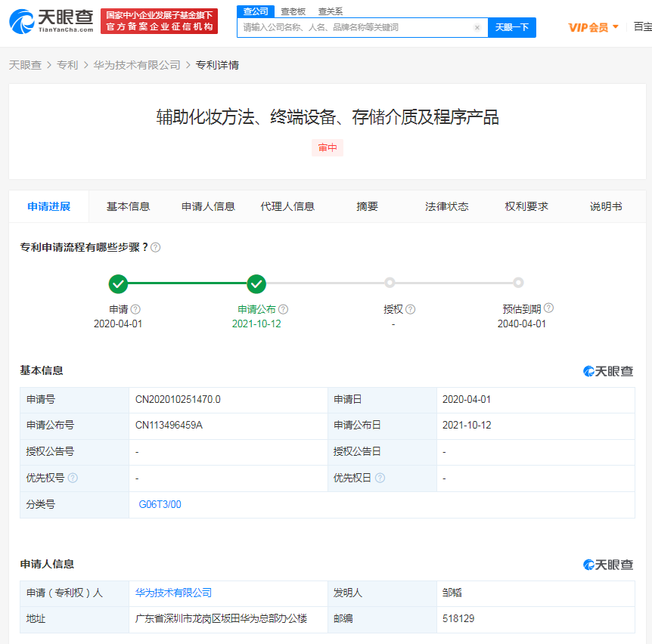Viewport: 652px width, 644px height.
Task: Select the 查关系 search tab
Action: (x=330, y=11)
